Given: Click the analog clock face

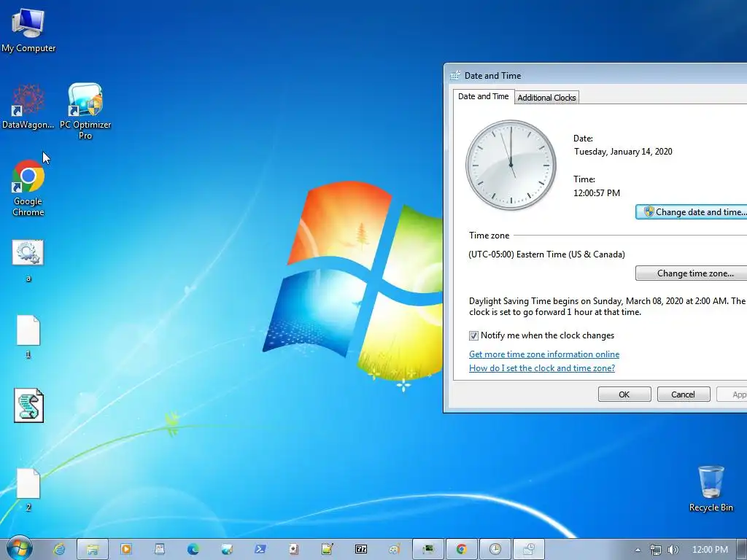Looking at the screenshot, I should click(x=511, y=165).
